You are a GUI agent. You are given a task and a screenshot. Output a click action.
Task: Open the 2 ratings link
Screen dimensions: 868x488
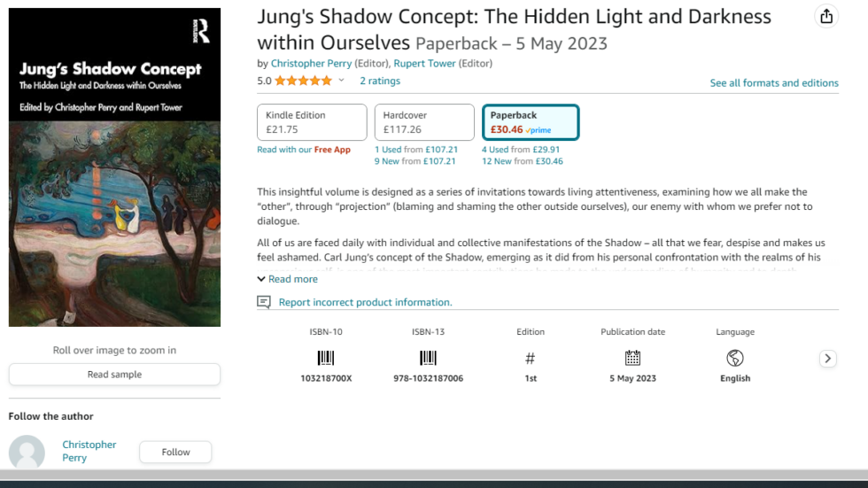click(x=380, y=81)
